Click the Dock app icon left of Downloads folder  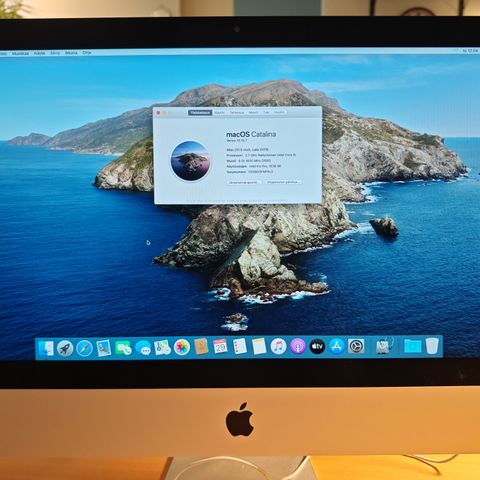[x=384, y=346]
